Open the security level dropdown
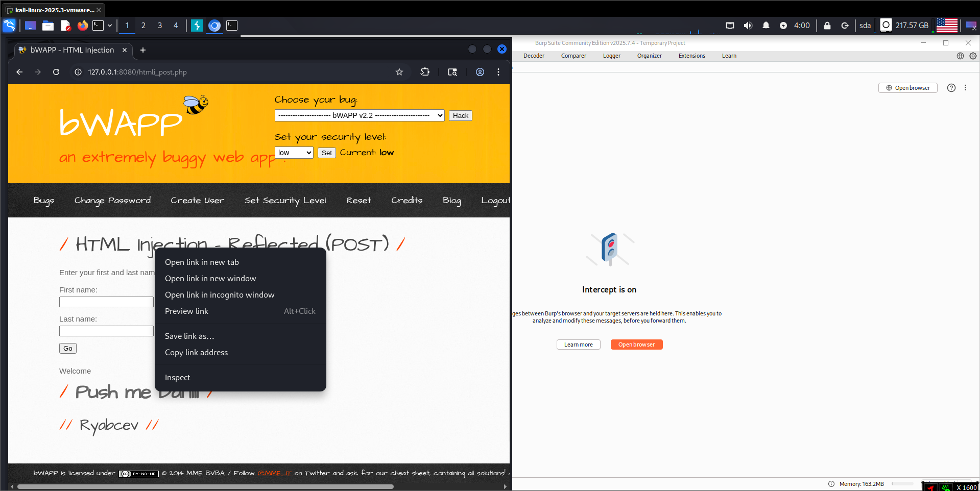The image size is (980, 491). pyautogui.click(x=294, y=153)
